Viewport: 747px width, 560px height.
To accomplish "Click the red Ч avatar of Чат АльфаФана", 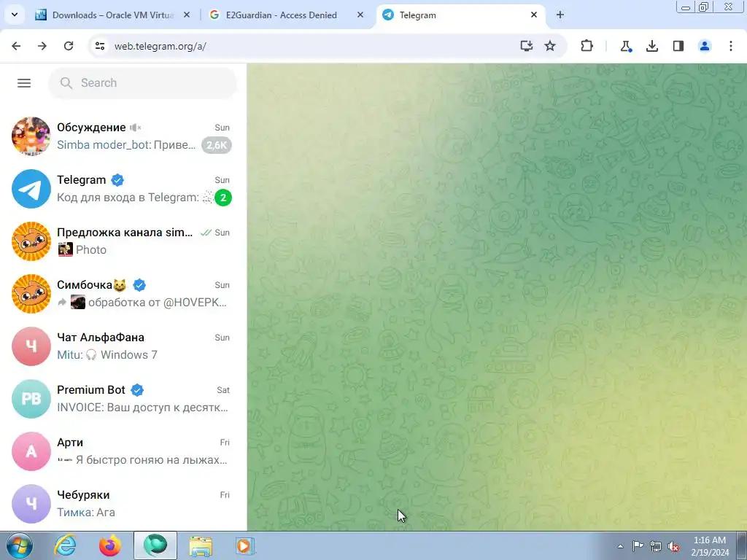I will 31,346.
